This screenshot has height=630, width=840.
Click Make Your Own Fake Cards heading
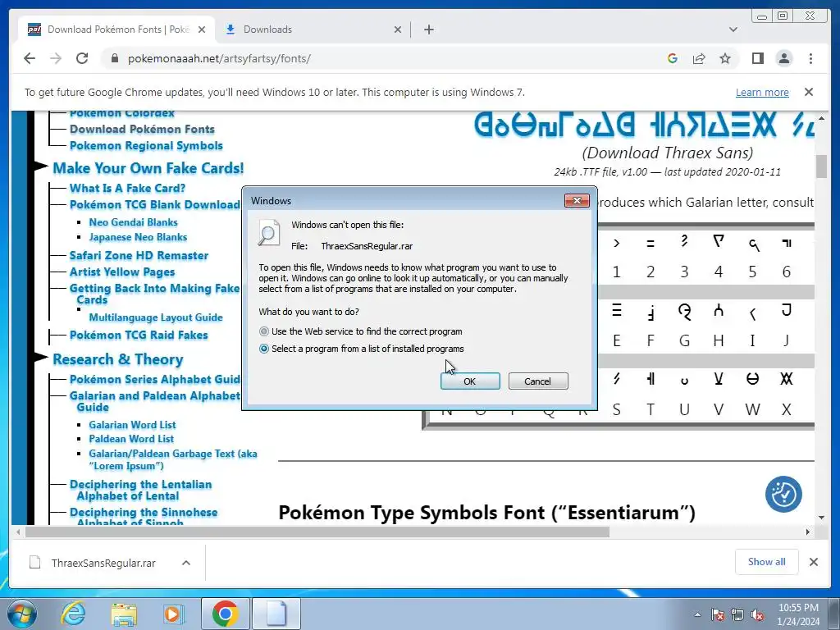148,168
